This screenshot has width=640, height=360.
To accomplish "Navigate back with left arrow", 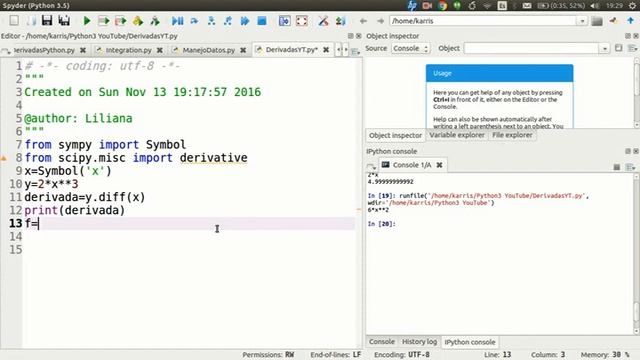I will pos(363,21).
